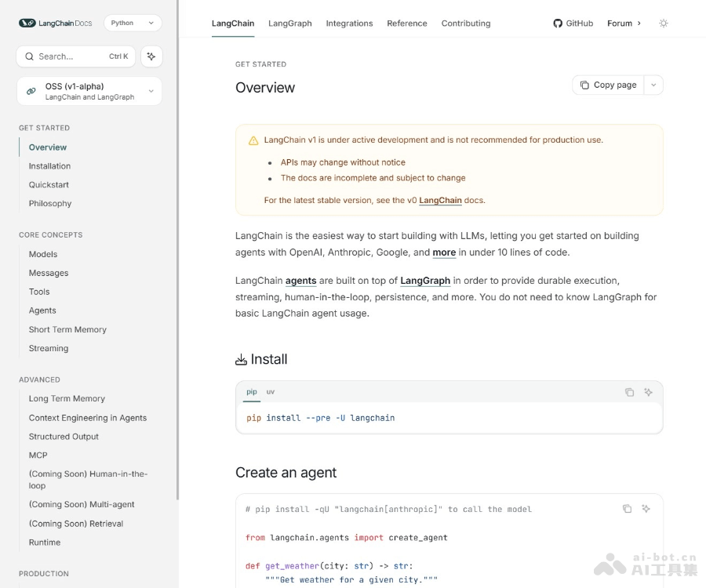
Task: Open the AI assistant sparkle button beside search
Action: click(x=151, y=56)
